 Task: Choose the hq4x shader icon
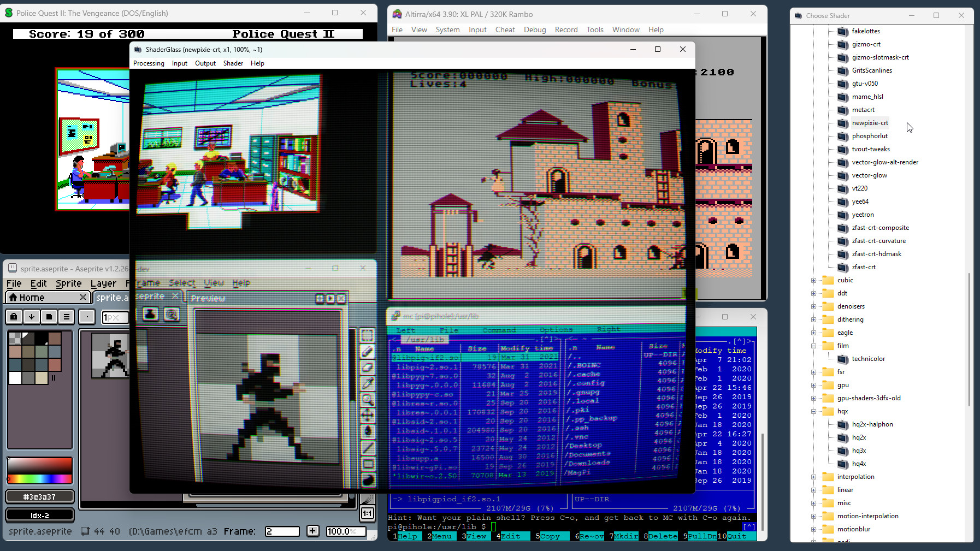[843, 464]
